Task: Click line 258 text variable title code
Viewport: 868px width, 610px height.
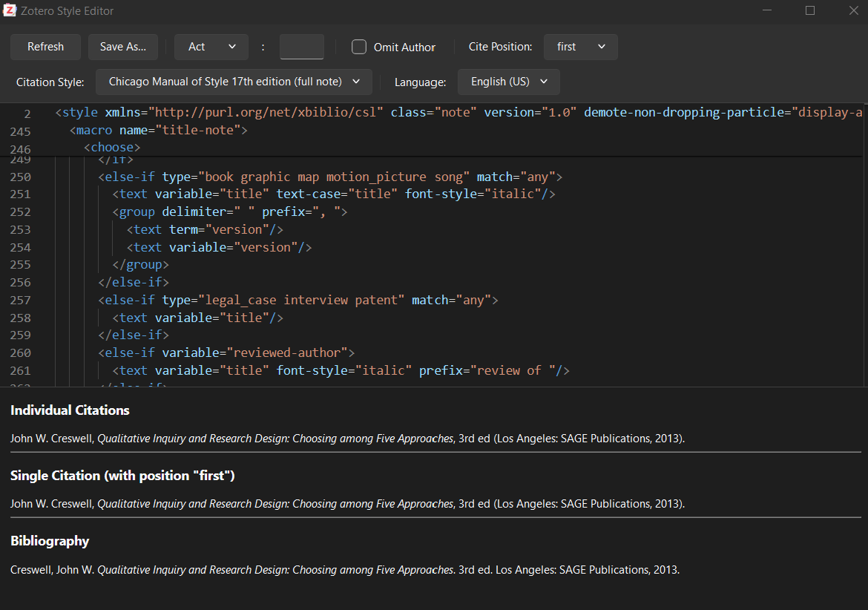Action: 197,318
